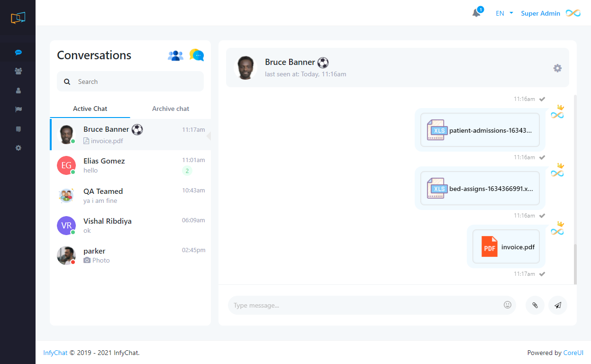Attach a file with the paperclip icon
This screenshot has width=591, height=364.
535,305
